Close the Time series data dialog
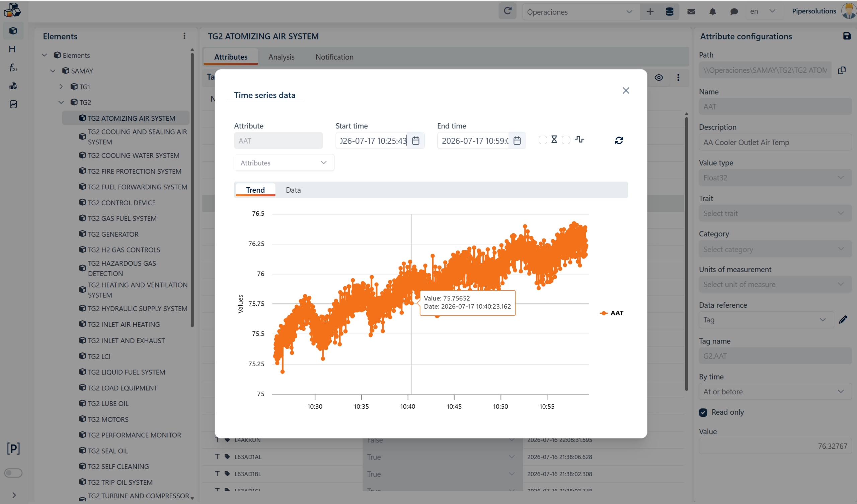The width and height of the screenshot is (857, 504). tap(625, 90)
